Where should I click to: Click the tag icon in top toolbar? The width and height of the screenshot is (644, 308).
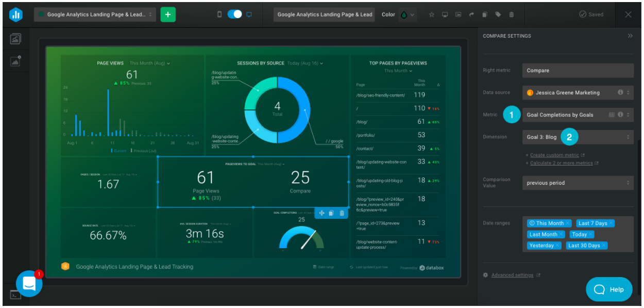[x=498, y=14]
